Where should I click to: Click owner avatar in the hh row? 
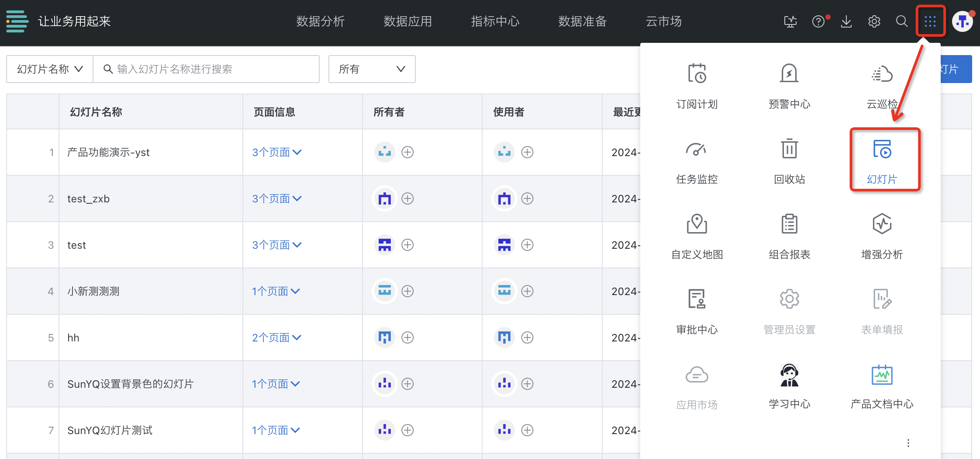(384, 337)
